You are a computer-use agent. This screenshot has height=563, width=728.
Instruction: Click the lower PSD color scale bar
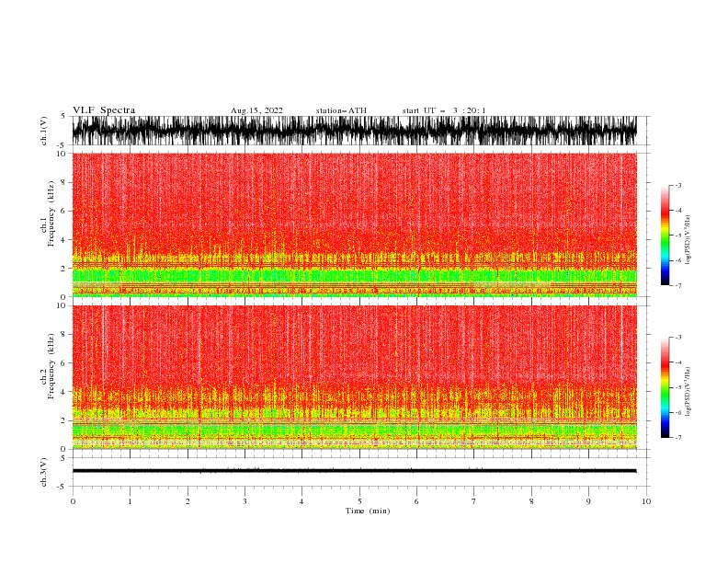(665, 387)
